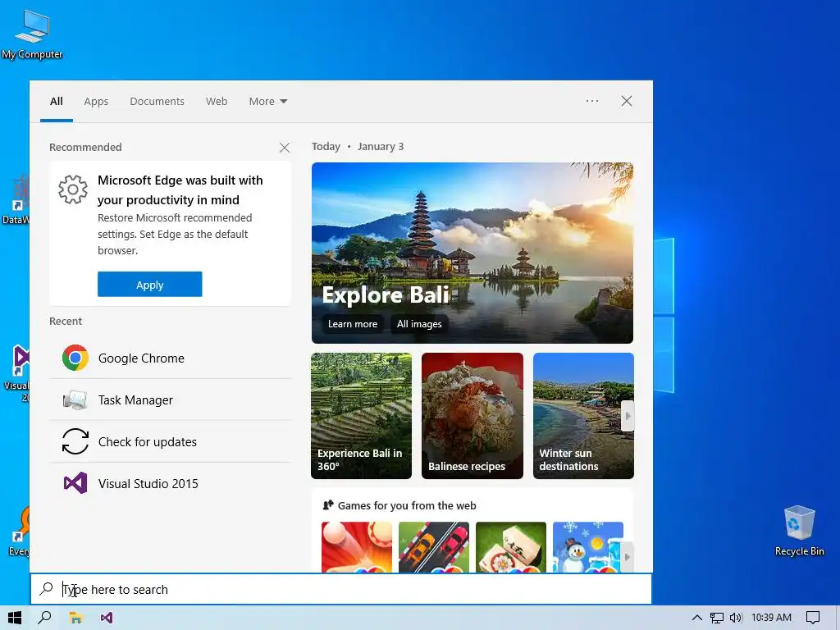Click the network icon in system tray
840x630 pixels.
[716, 618]
